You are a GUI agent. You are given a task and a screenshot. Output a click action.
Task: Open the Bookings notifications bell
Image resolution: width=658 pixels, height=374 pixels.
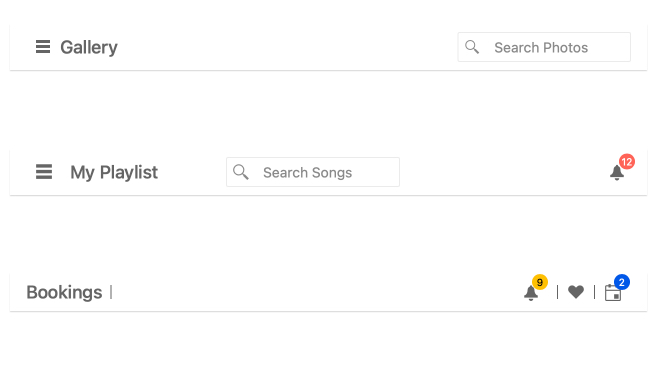(x=531, y=293)
